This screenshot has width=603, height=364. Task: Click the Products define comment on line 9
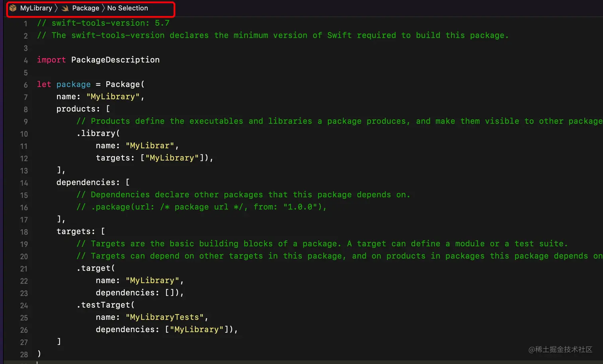(339, 121)
